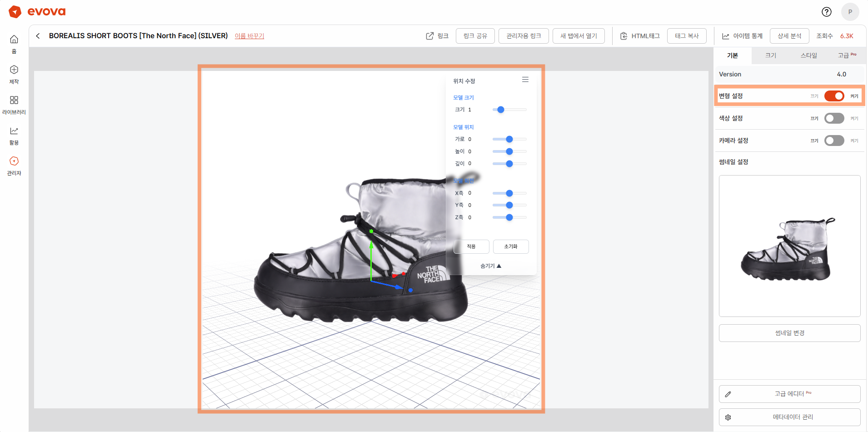The width and height of the screenshot is (868, 432).
Task: Click the 썸네일 변경 button
Action: [789, 333]
